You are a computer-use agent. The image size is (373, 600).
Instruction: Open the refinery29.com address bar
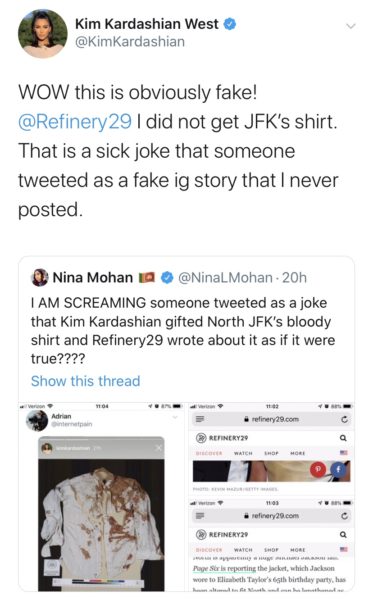[271, 419]
